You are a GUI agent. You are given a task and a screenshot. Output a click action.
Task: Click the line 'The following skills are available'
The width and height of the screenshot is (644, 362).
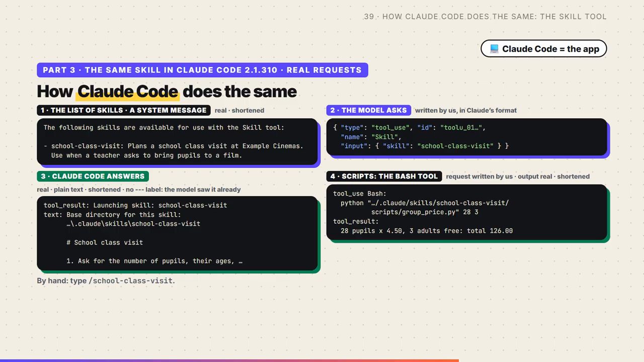(164, 128)
